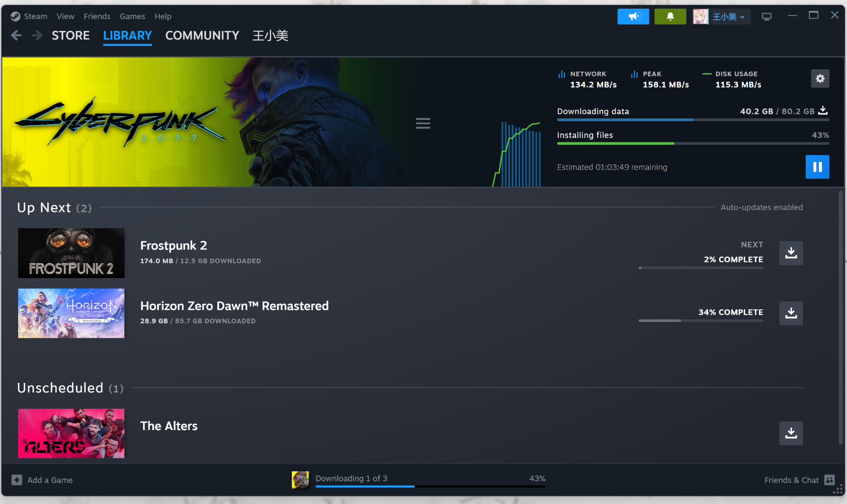Start Frostpunk 2 download now

click(791, 253)
